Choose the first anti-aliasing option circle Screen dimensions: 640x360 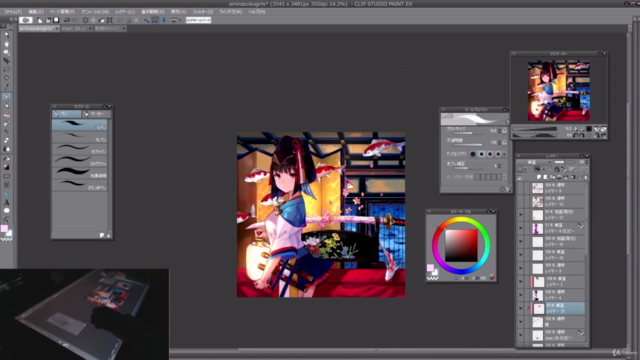coord(473,154)
